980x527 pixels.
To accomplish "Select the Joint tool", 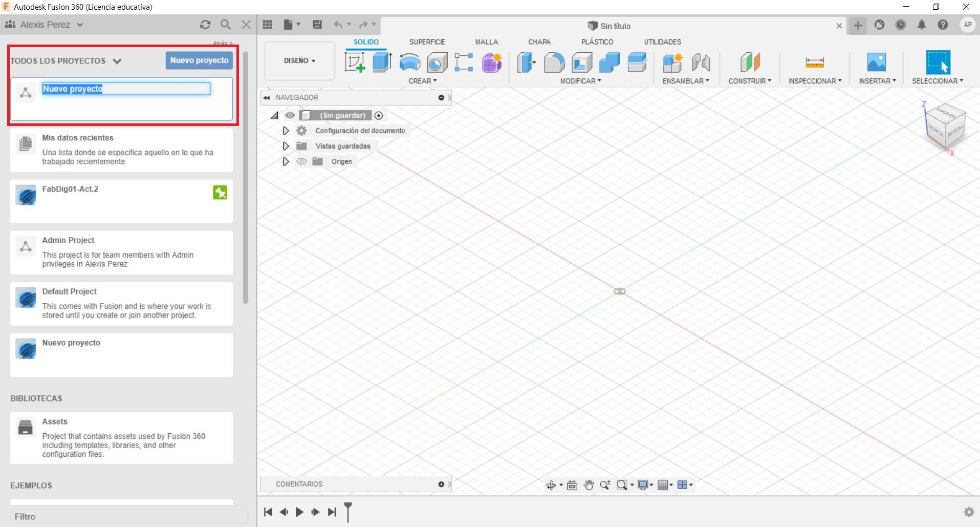I will 701,62.
